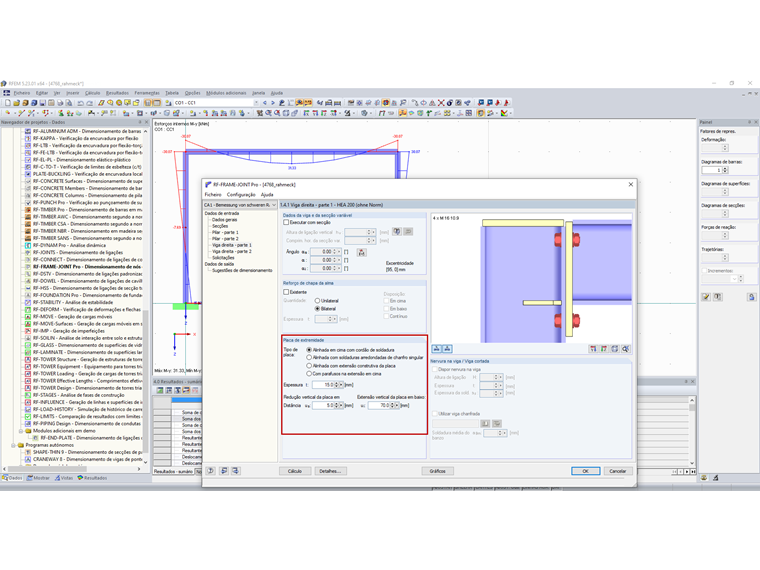760x570 pixels.
Task: Click the Espessura t input field
Action: pyautogui.click(x=323, y=385)
